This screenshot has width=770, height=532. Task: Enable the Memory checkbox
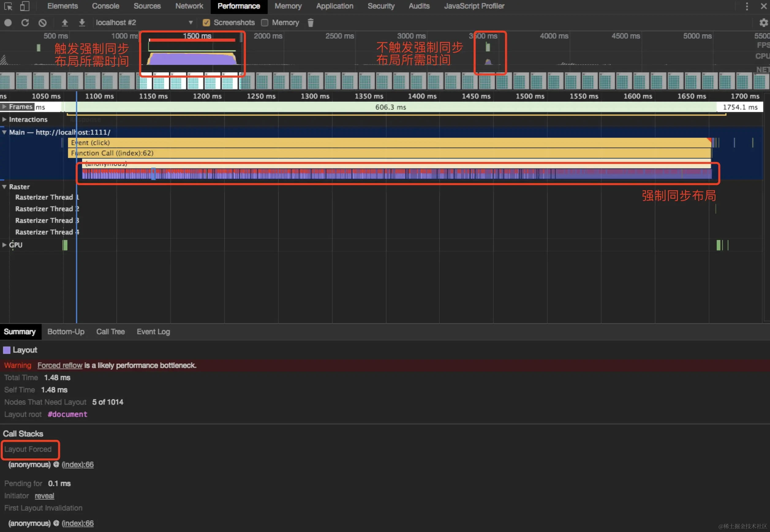[265, 23]
